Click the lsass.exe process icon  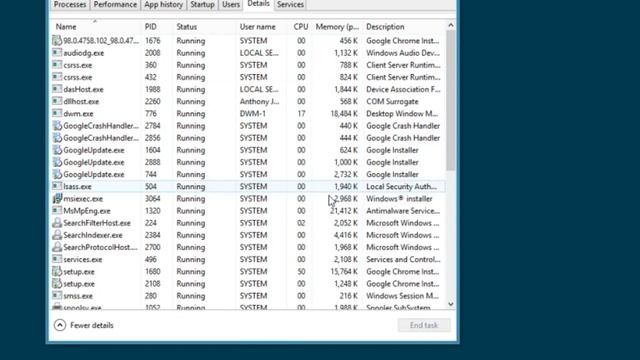(x=57, y=186)
